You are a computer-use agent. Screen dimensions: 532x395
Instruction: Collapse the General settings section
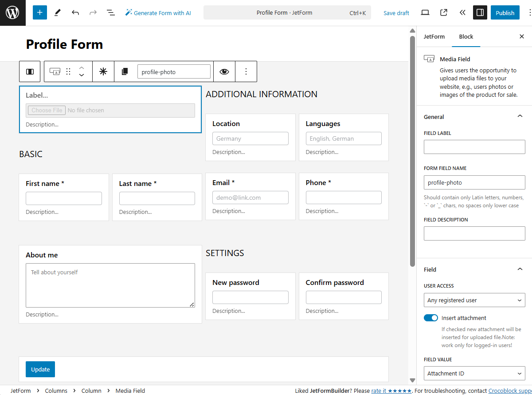tap(520, 116)
